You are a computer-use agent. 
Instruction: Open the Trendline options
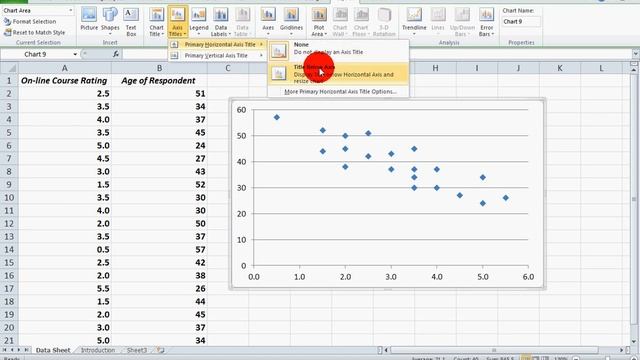[x=414, y=21]
